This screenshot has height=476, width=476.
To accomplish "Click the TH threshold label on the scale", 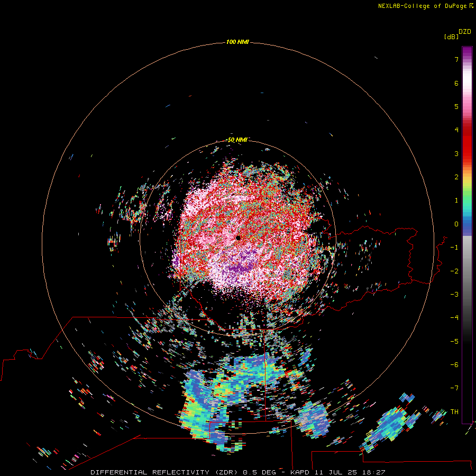I will click(x=454, y=411).
